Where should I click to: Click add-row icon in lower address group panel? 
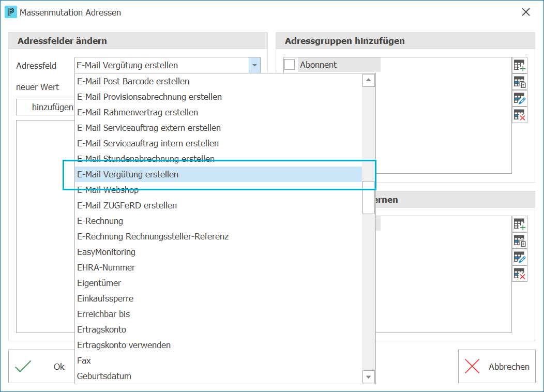tap(520, 224)
